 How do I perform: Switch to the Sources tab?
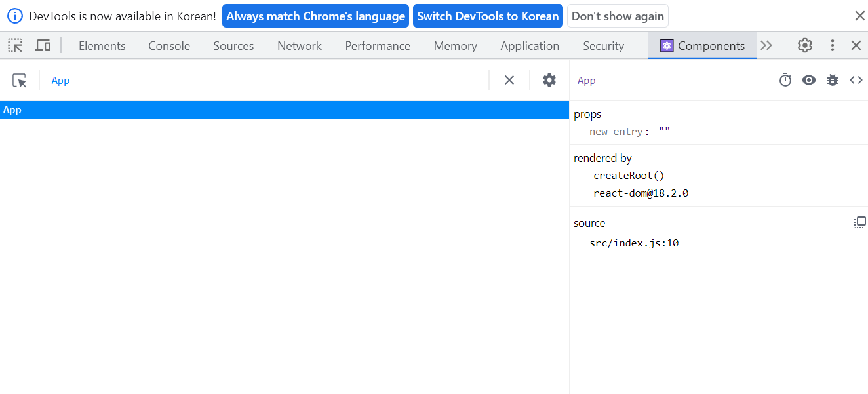pyautogui.click(x=233, y=45)
